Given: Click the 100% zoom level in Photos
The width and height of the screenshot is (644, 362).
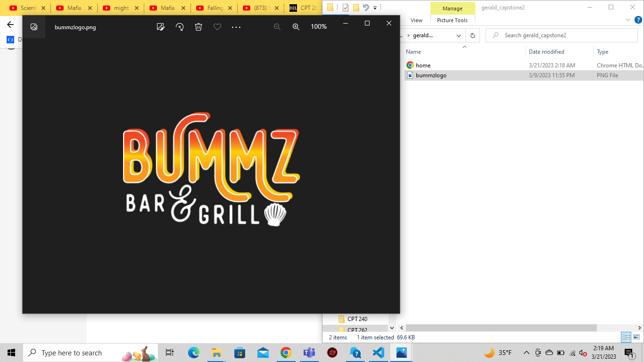Looking at the screenshot, I should click(x=319, y=27).
